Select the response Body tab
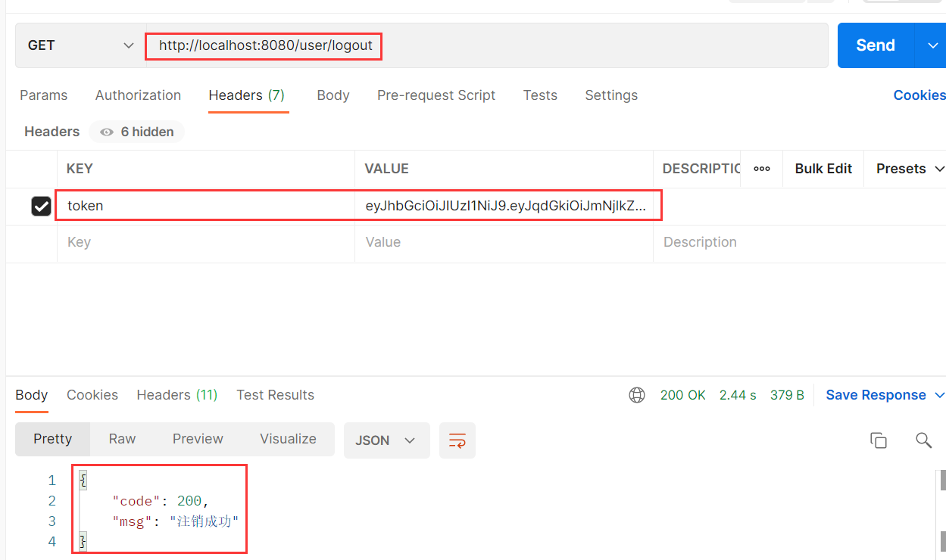The height and width of the screenshot is (560, 946). pyautogui.click(x=32, y=395)
